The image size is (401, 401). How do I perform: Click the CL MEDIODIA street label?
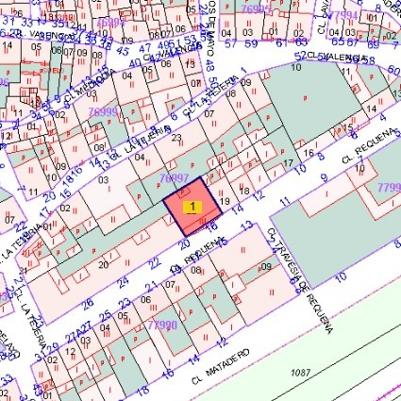click(x=89, y=86)
